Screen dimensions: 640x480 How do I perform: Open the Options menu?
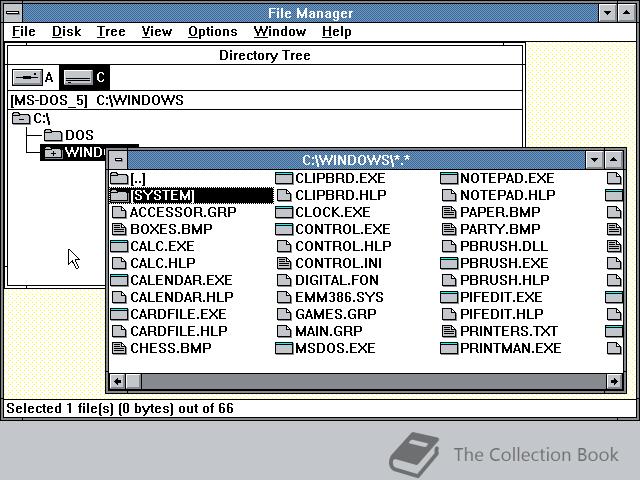point(213,31)
